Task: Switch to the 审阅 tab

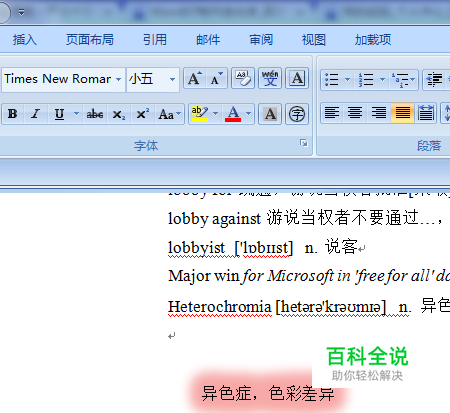Action: (261, 40)
